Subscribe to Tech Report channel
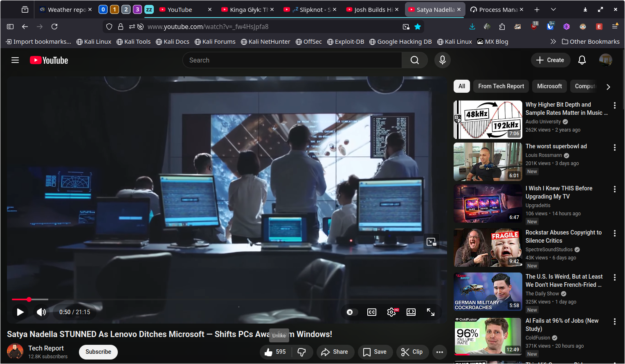Viewport: 625px width, 364px height. pos(98,352)
